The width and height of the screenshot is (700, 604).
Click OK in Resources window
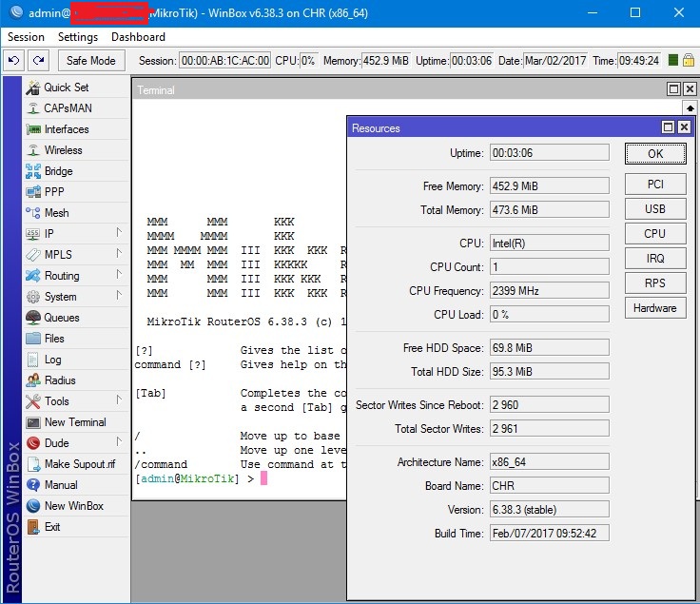[x=655, y=154]
